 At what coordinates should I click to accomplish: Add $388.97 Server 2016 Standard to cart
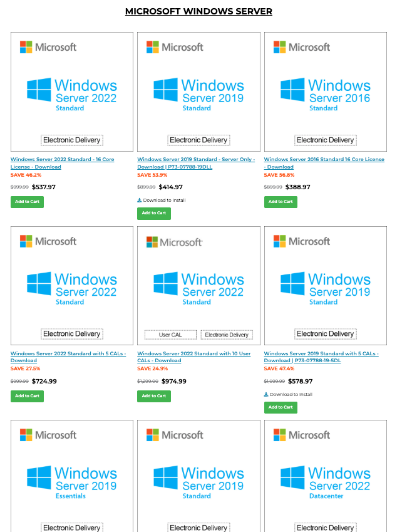tap(281, 202)
